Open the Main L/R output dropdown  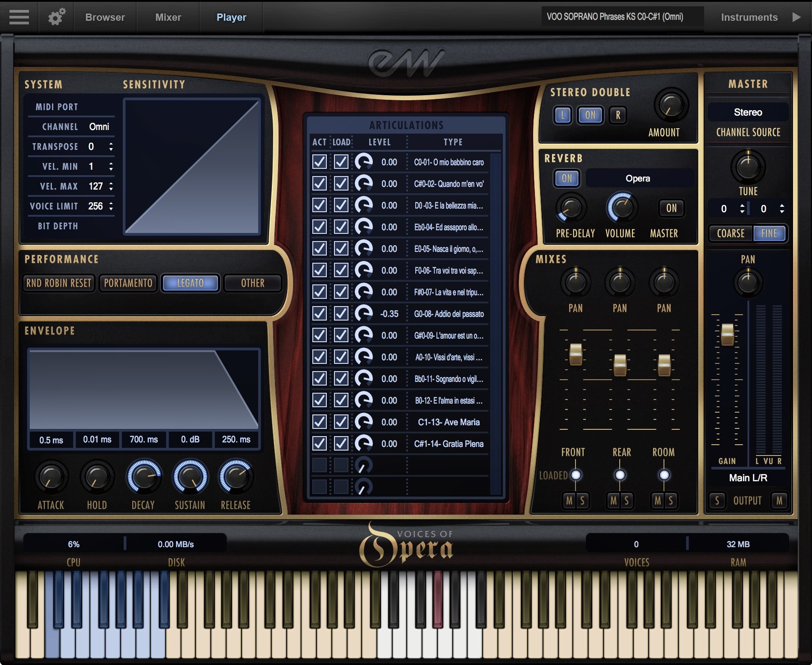(748, 478)
